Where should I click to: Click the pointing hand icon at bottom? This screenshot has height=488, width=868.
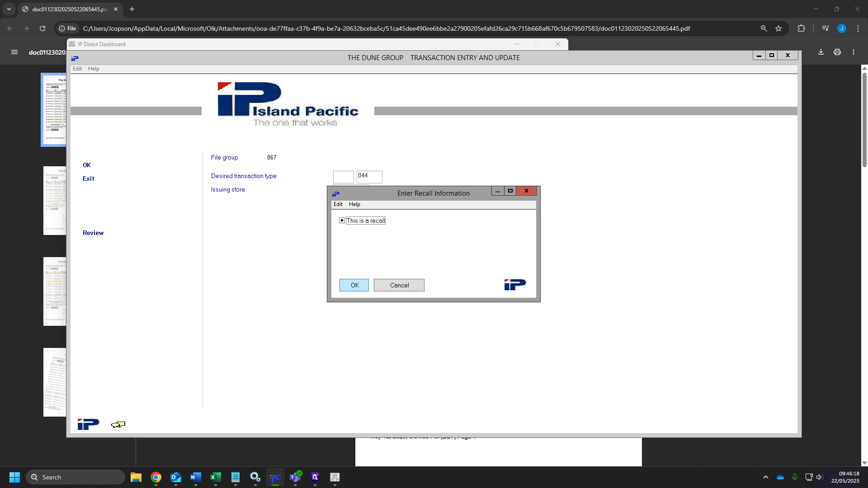tap(118, 424)
